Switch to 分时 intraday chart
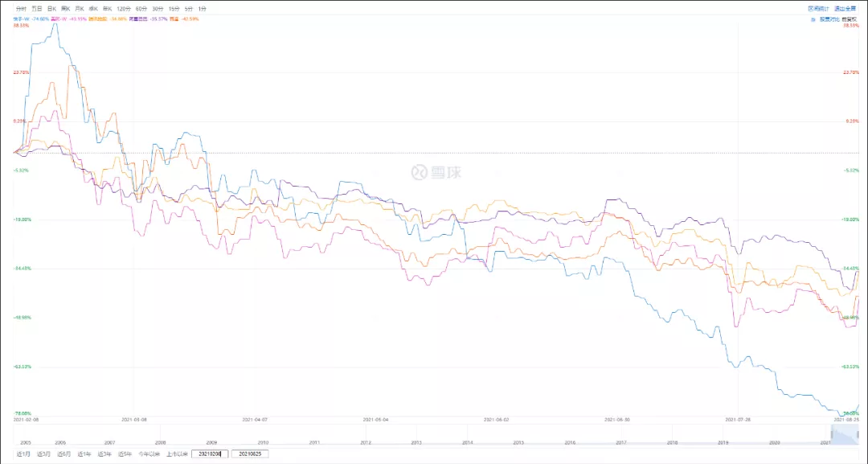The image size is (868, 464). (21, 8)
